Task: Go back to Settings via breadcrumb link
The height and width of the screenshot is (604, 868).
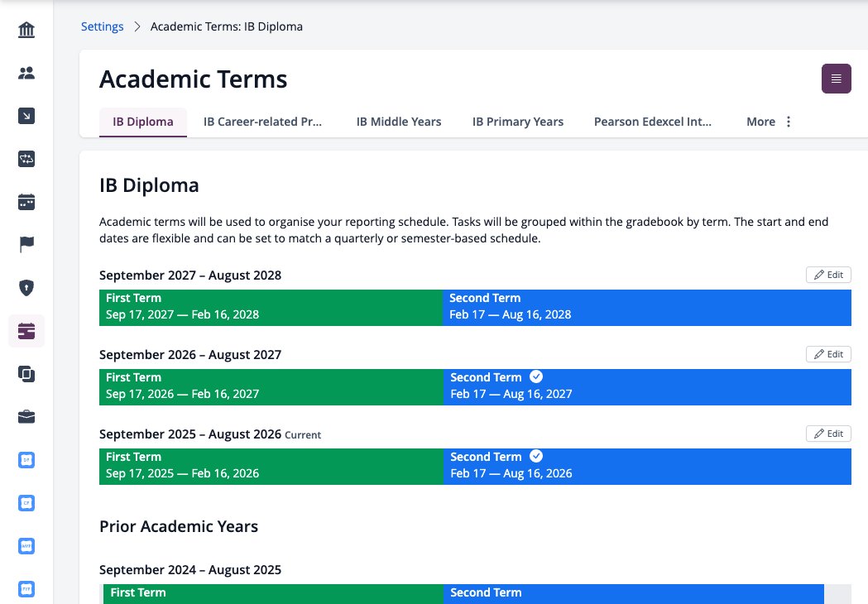Action: pyautogui.click(x=102, y=26)
